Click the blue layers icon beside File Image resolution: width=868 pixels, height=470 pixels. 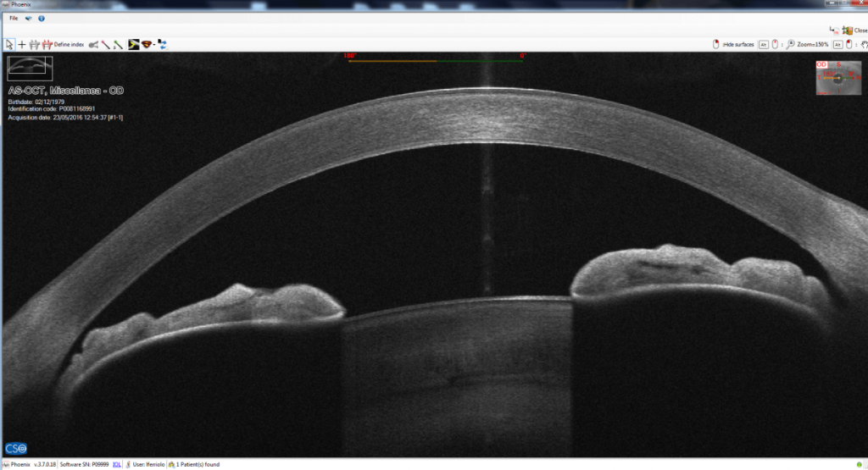[28, 18]
